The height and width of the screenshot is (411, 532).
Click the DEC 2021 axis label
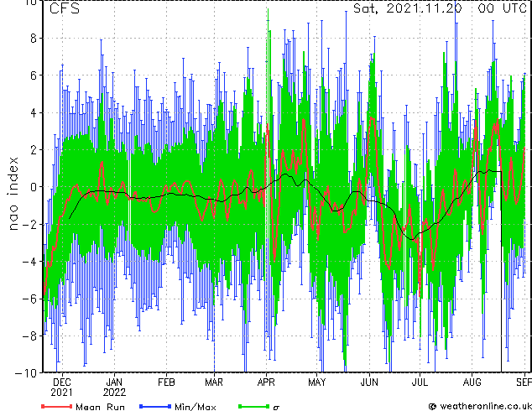click(62, 388)
